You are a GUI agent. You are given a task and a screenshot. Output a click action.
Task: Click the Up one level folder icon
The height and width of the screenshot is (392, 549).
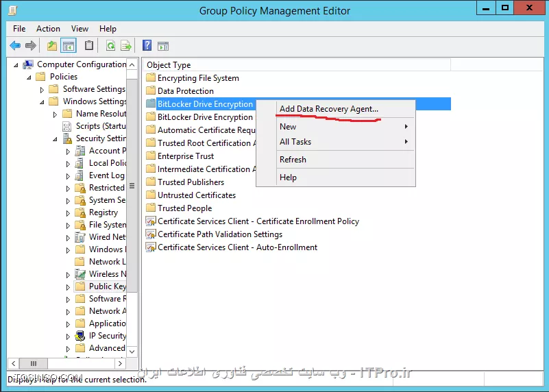click(52, 45)
